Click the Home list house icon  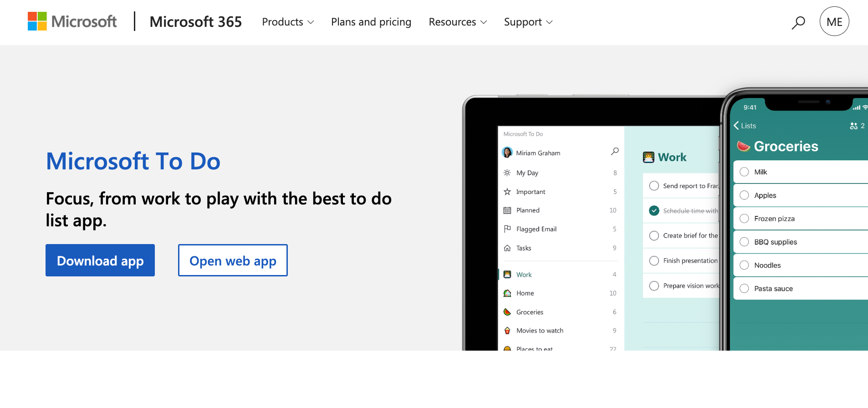pos(507,293)
